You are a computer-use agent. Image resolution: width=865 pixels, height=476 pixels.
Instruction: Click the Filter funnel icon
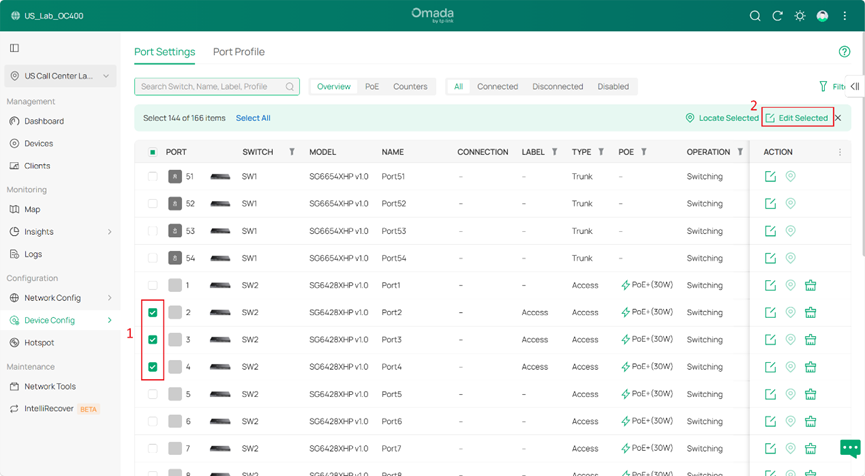(x=823, y=87)
